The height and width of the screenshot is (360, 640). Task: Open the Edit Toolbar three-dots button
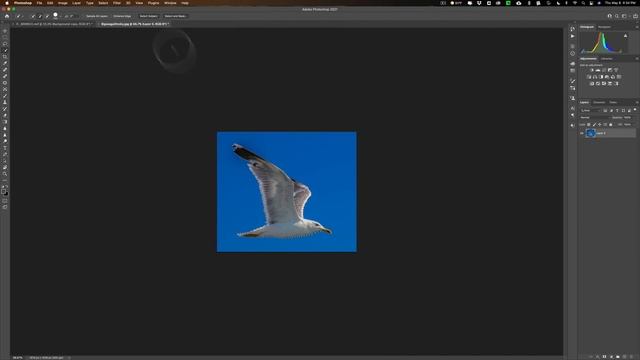[x=5, y=180]
